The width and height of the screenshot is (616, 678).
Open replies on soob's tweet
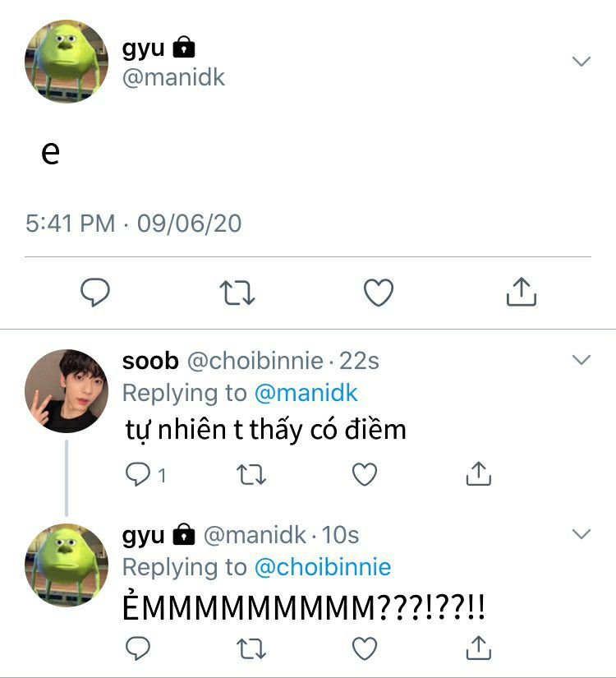click(x=136, y=474)
